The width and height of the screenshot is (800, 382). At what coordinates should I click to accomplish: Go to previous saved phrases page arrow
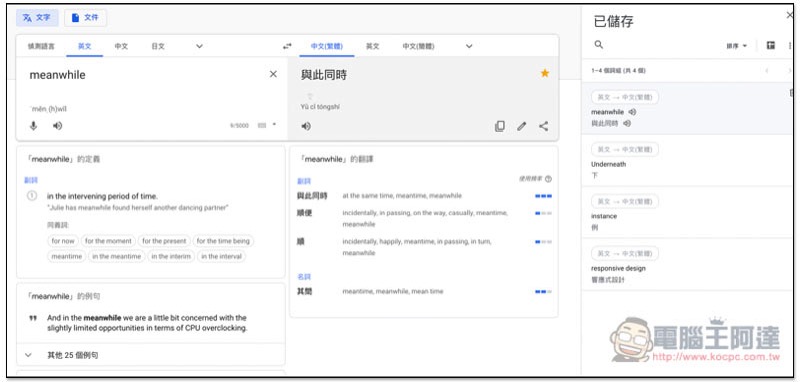(x=766, y=70)
